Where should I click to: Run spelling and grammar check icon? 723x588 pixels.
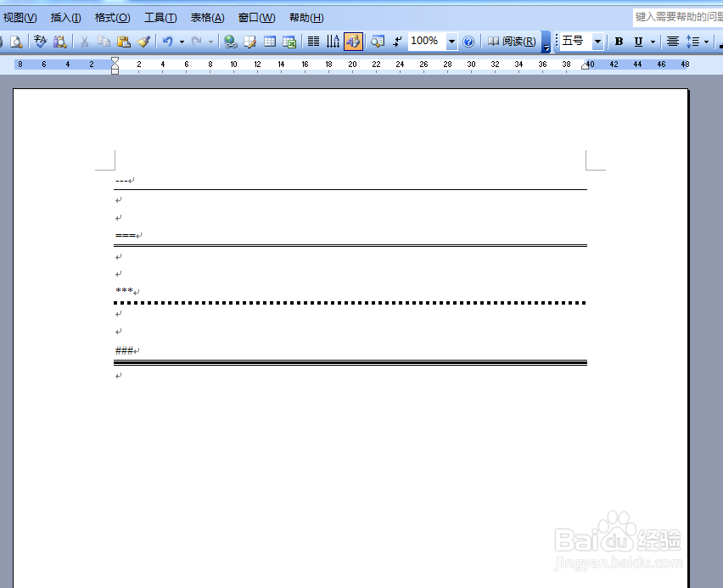[x=40, y=42]
